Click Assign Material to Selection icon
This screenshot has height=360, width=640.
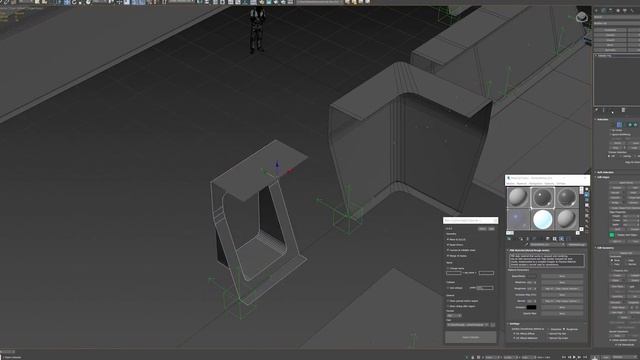(521, 238)
